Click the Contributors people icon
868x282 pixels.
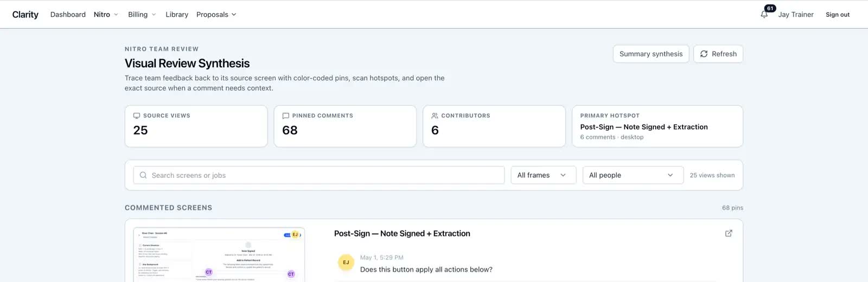pos(435,116)
